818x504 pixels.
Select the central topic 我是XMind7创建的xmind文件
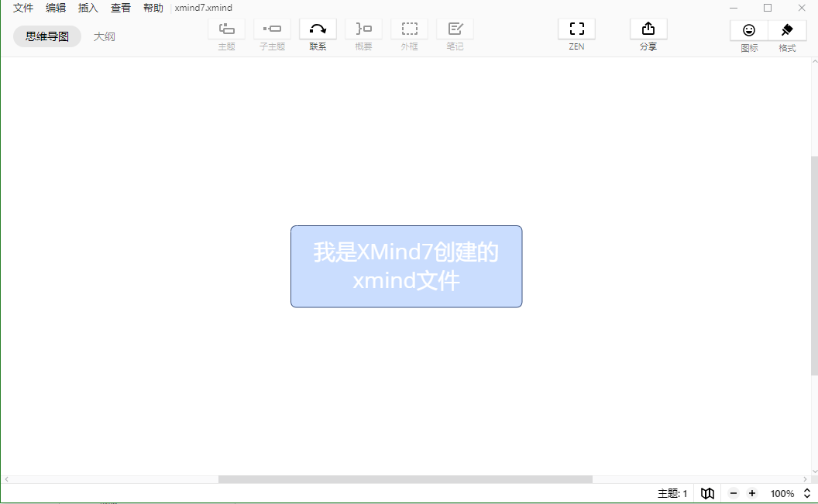[406, 266]
